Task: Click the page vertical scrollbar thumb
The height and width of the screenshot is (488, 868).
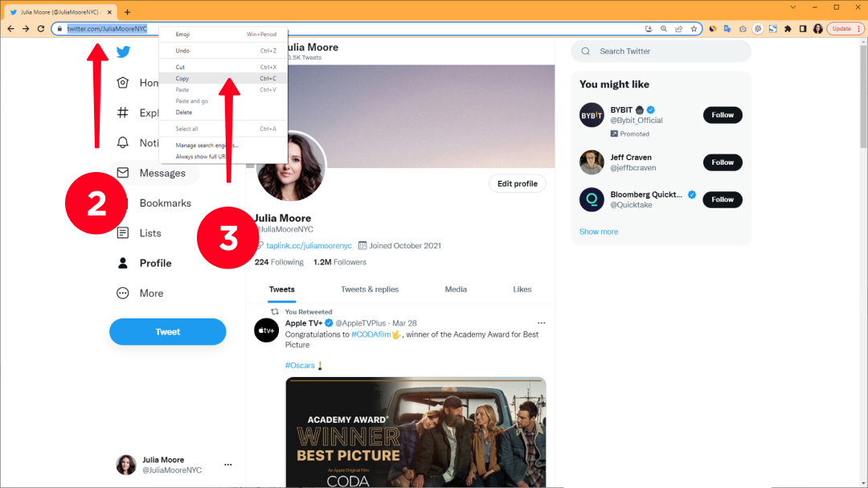Action: pos(863,97)
